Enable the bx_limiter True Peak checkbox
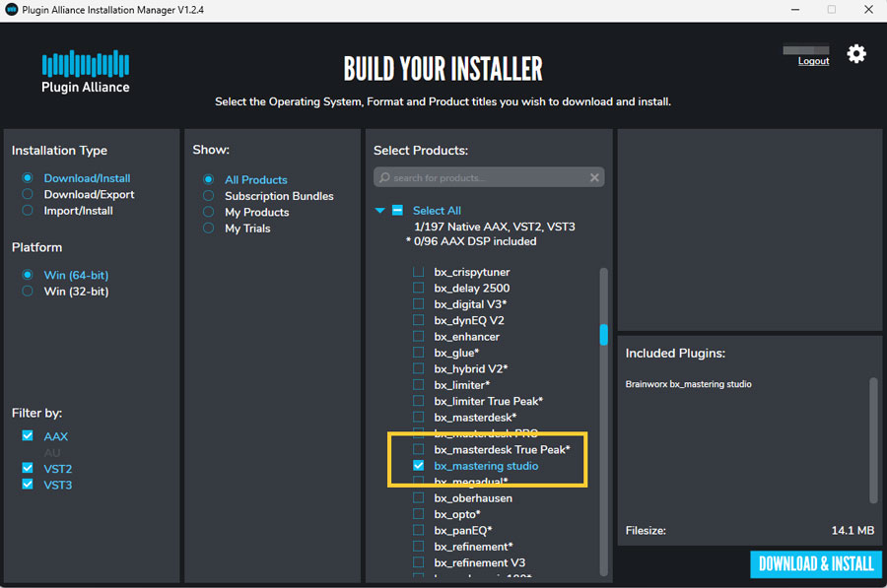This screenshot has width=887, height=588. tap(419, 401)
